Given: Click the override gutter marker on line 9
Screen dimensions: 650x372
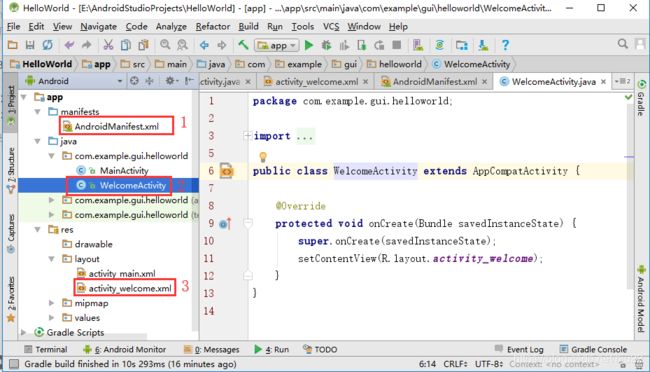Looking at the screenshot, I should point(225,224).
